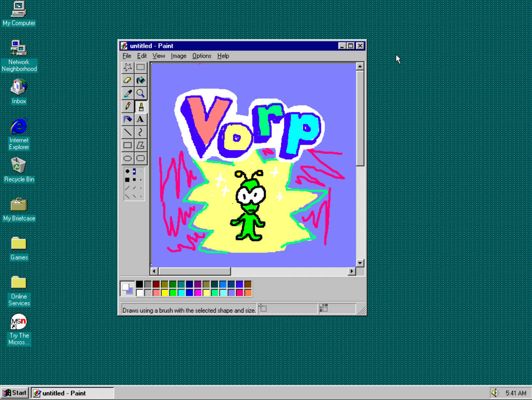
Task: Open My Briefcase on desktop
Action: pyautogui.click(x=19, y=209)
